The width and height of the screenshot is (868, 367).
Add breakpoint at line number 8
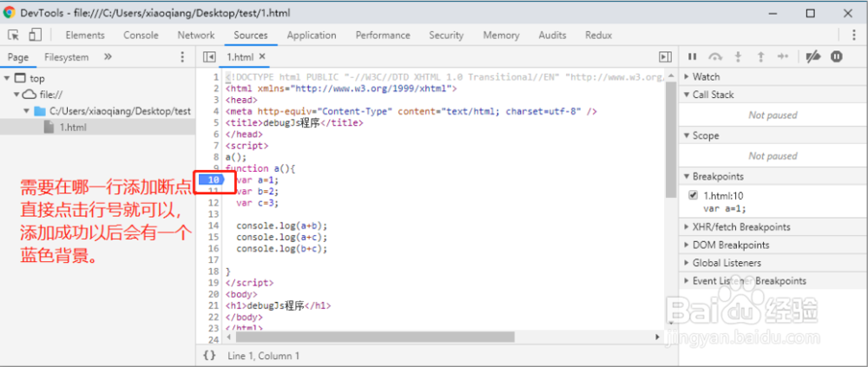[216, 157]
